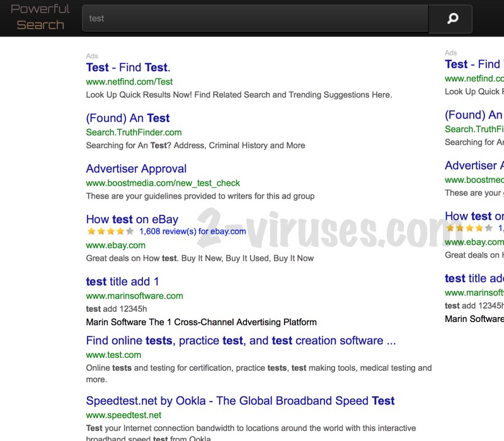Open right sidebar 'Test - Find' ad title
504x441 pixels.
coord(474,64)
